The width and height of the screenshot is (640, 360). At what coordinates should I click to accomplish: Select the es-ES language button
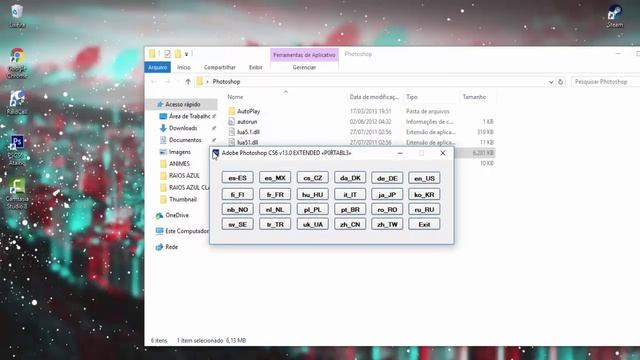[x=238, y=178]
